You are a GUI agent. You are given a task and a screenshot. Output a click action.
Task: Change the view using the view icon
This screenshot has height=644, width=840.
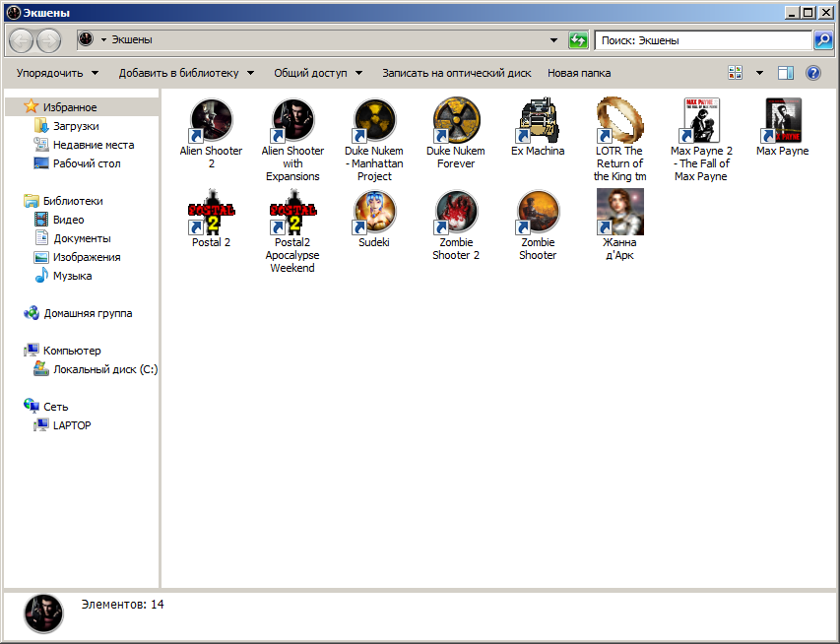click(735, 73)
